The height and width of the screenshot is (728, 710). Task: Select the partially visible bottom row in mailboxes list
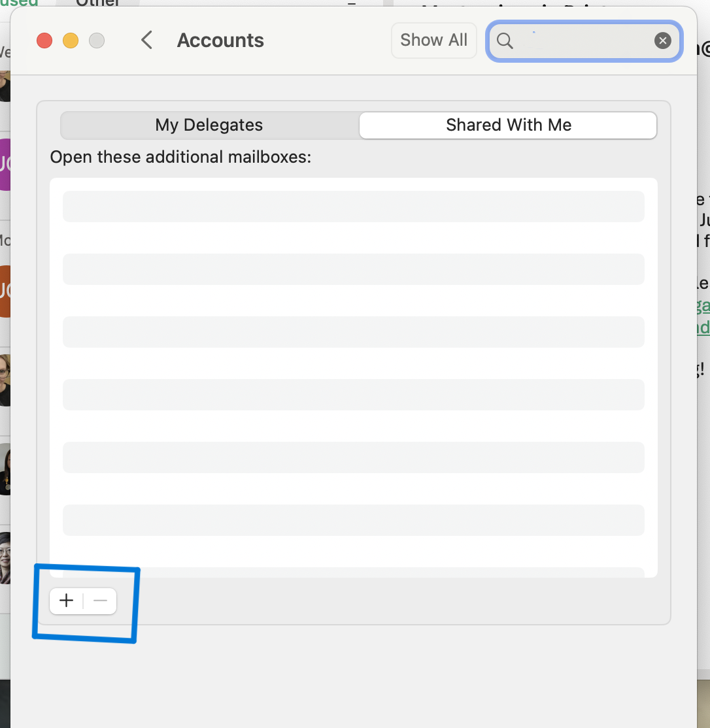[353, 572]
